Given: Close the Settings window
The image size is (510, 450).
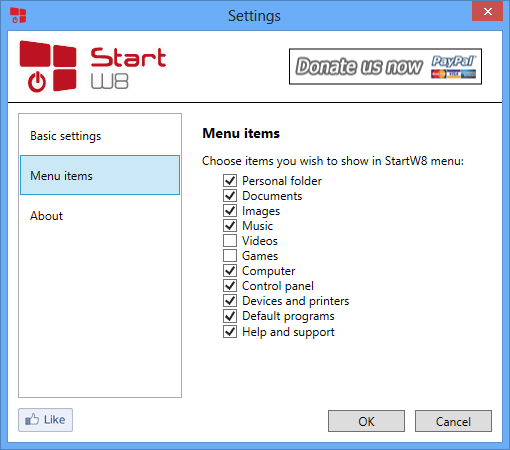Looking at the screenshot, I should (x=487, y=12).
